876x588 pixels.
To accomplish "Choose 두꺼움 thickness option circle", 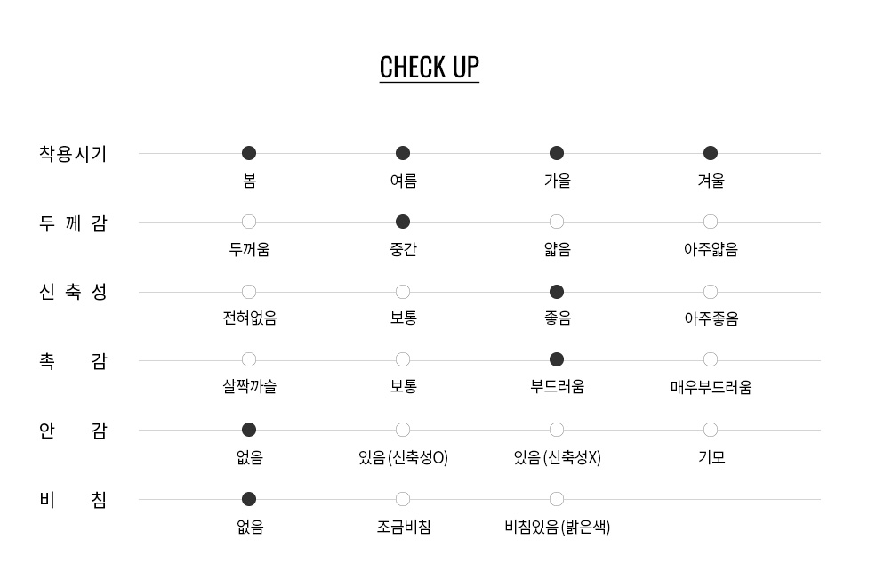I will coord(249,222).
